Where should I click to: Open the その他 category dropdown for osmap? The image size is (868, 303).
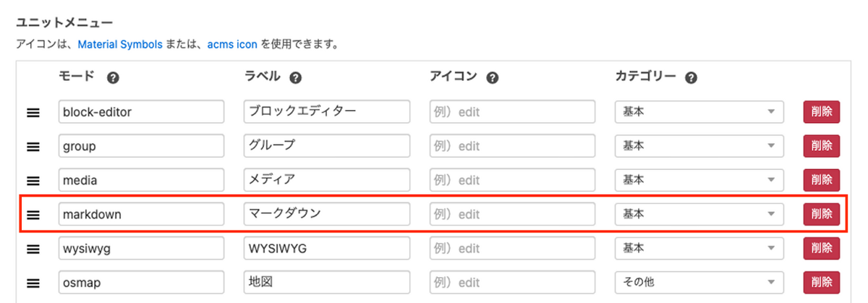(699, 282)
